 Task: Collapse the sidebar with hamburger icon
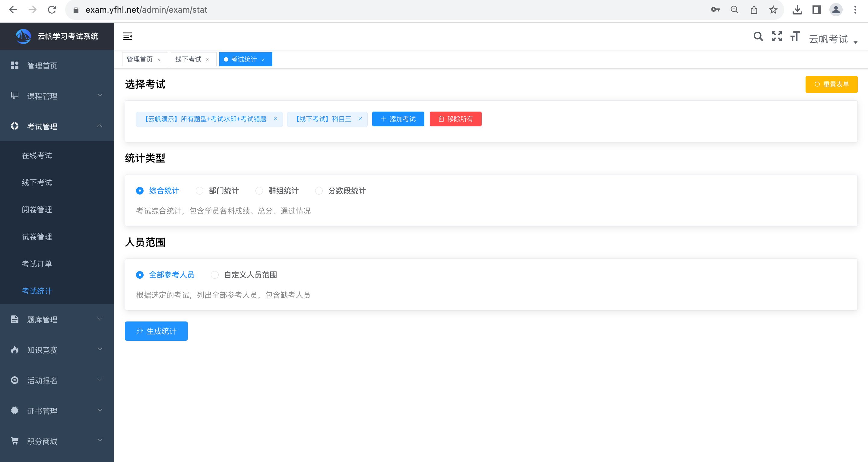tap(127, 36)
